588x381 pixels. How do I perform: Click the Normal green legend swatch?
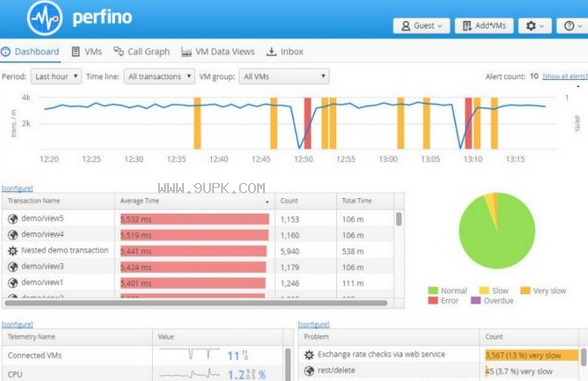click(x=433, y=291)
